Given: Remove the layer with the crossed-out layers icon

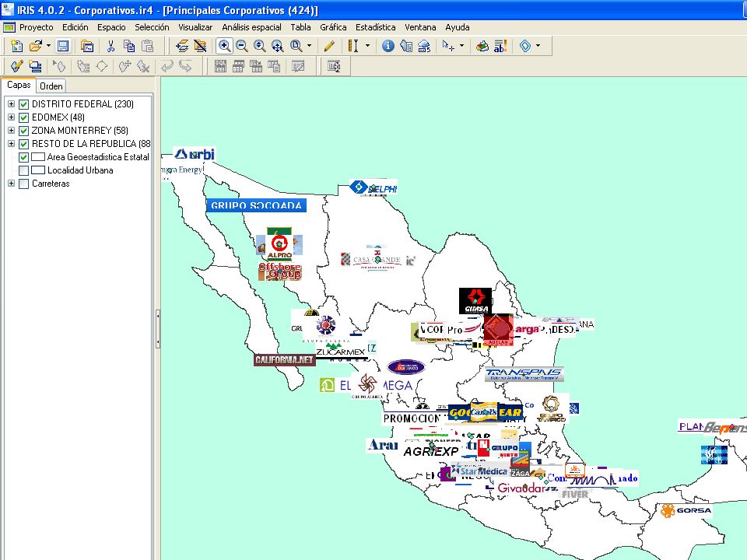Looking at the screenshot, I should point(200,46).
